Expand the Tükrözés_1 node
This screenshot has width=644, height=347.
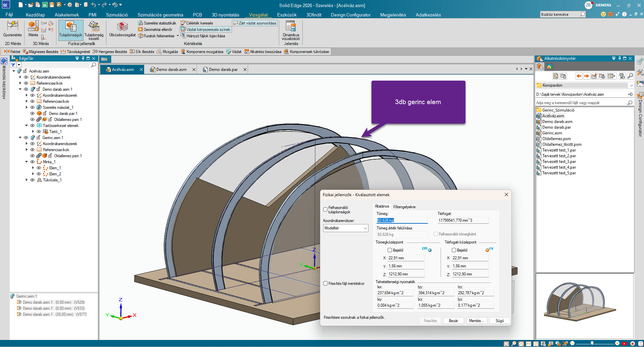pos(27,180)
